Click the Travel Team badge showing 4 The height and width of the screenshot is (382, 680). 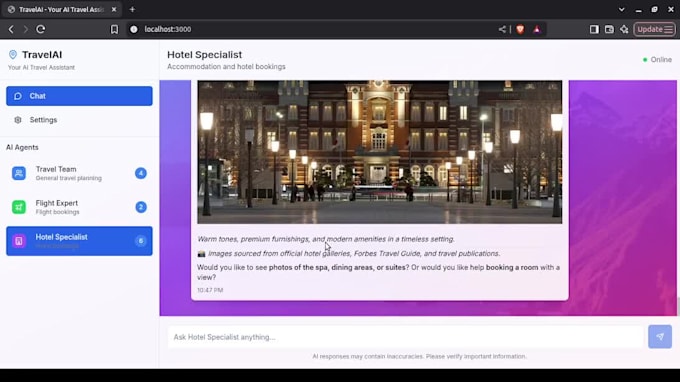(141, 173)
